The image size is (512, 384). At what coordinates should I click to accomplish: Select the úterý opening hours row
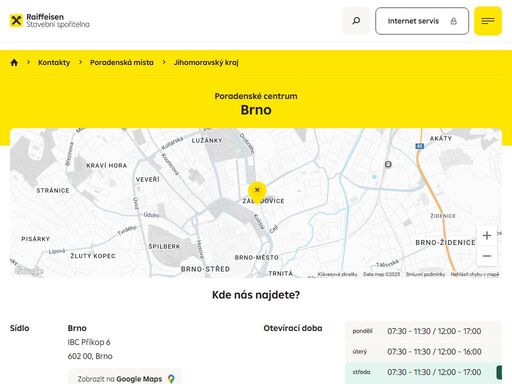tap(423, 352)
